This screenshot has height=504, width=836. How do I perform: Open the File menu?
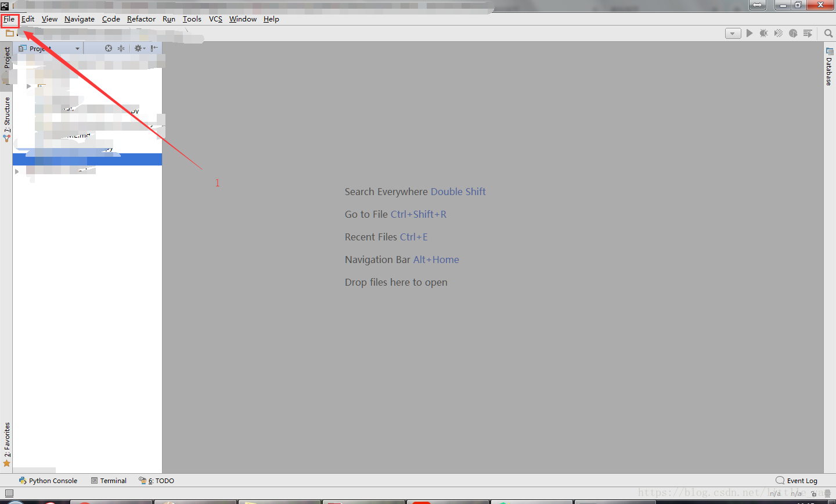click(x=10, y=19)
